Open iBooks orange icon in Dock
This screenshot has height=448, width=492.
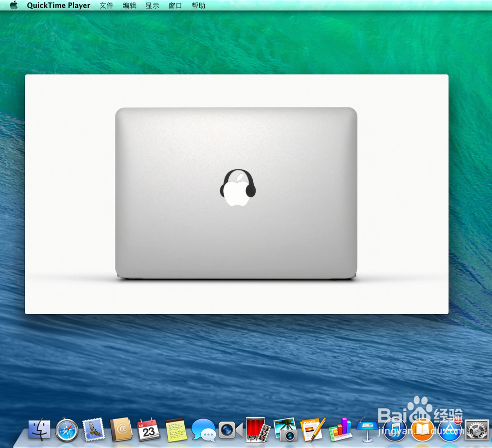(x=423, y=430)
